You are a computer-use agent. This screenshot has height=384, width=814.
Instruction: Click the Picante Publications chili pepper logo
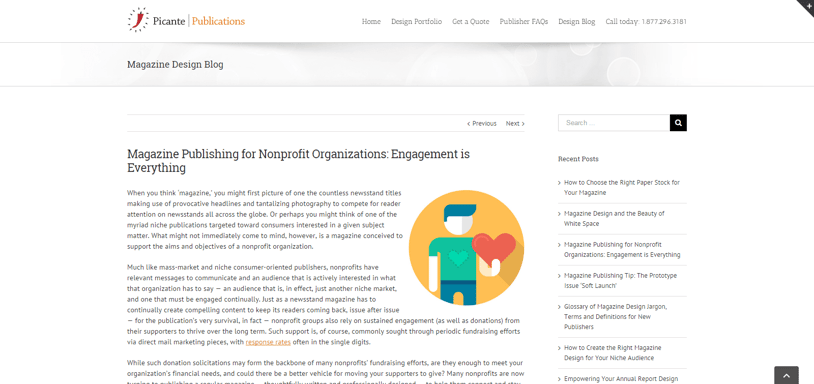coord(186,20)
